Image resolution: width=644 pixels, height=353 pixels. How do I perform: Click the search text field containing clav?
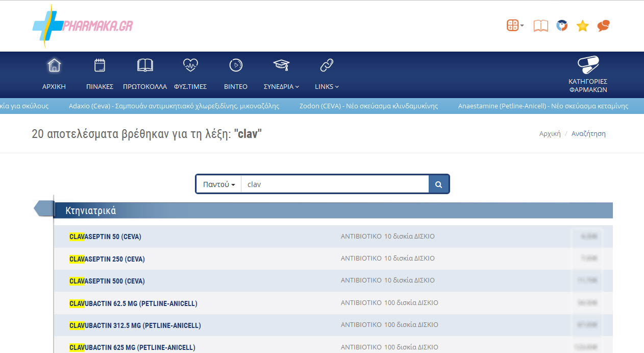(x=334, y=184)
